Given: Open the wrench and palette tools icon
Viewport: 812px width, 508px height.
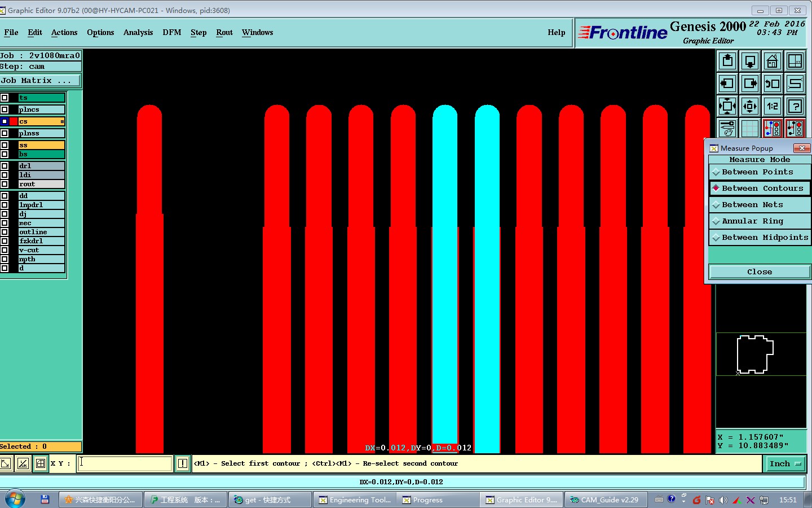Looking at the screenshot, I should pos(727,128).
